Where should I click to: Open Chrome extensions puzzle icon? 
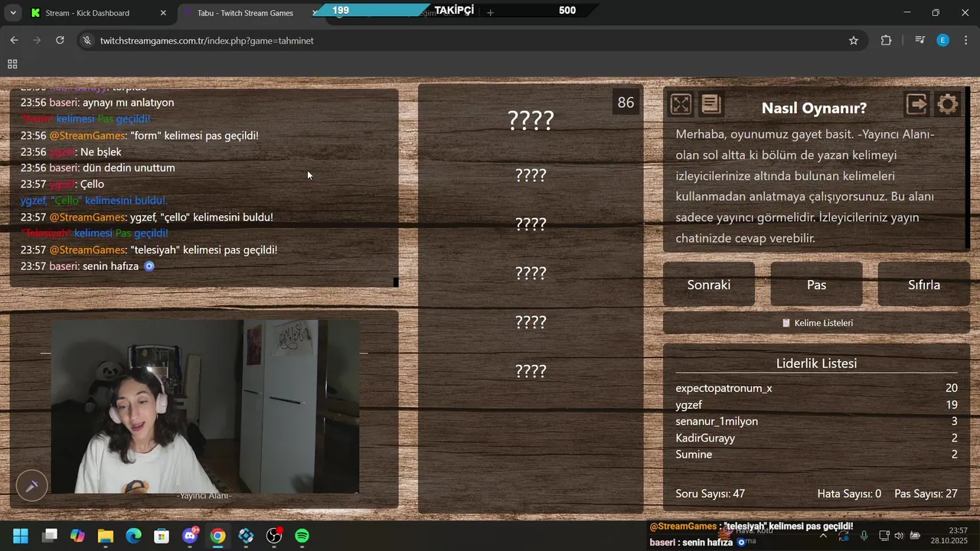(886, 41)
